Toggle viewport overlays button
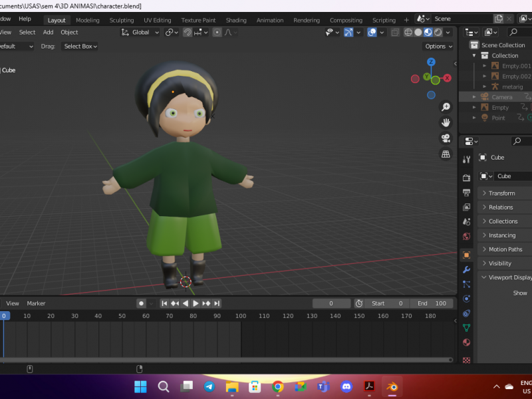This screenshot has height=399, width=532. point(372,32)
